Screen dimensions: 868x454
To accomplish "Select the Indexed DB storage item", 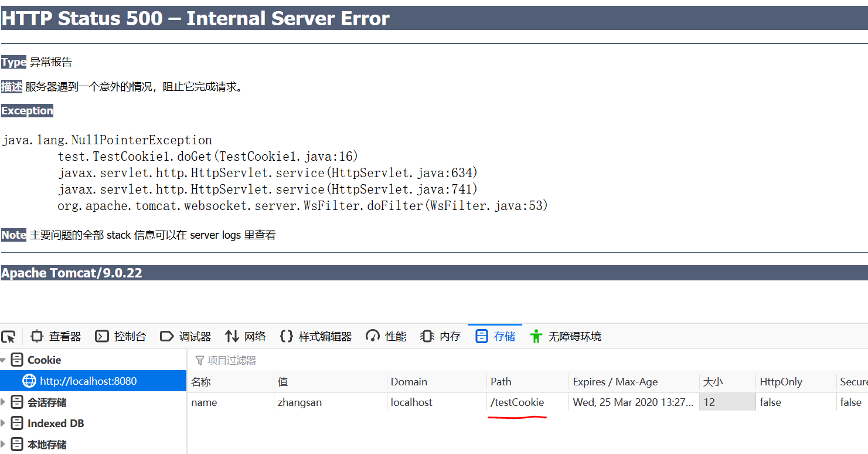I will coord(93,423).
